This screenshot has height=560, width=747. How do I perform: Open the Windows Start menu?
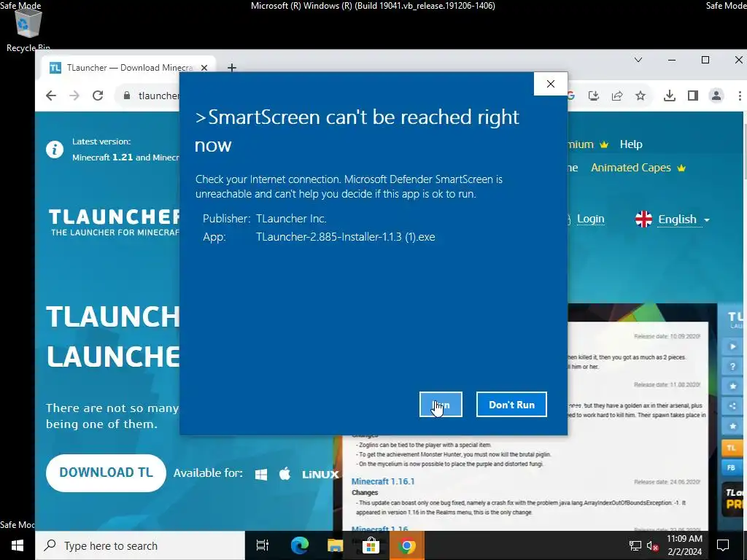tap(18, 545)
